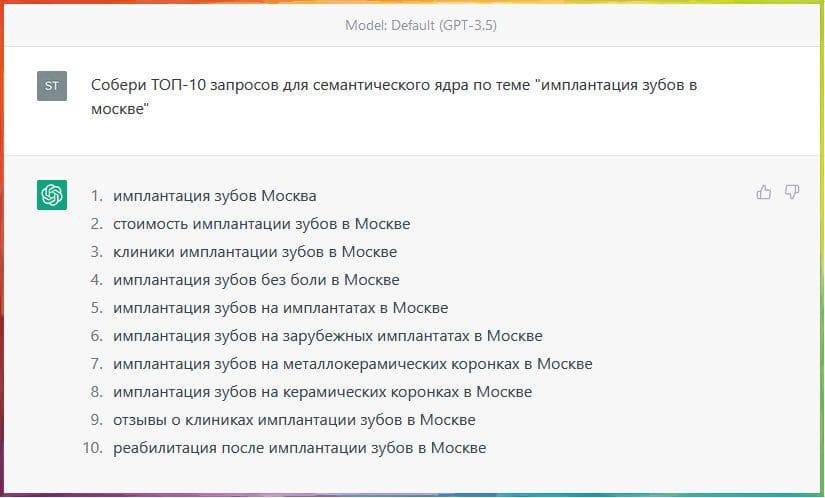Select the query about зарубежных имплантатах
825x498 pixels.
(327, 336)
